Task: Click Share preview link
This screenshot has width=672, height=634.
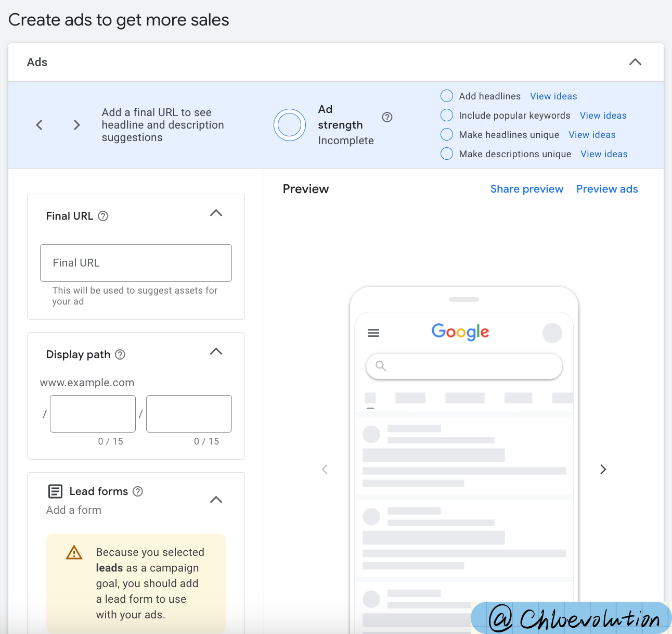Action: coord(527,189)
